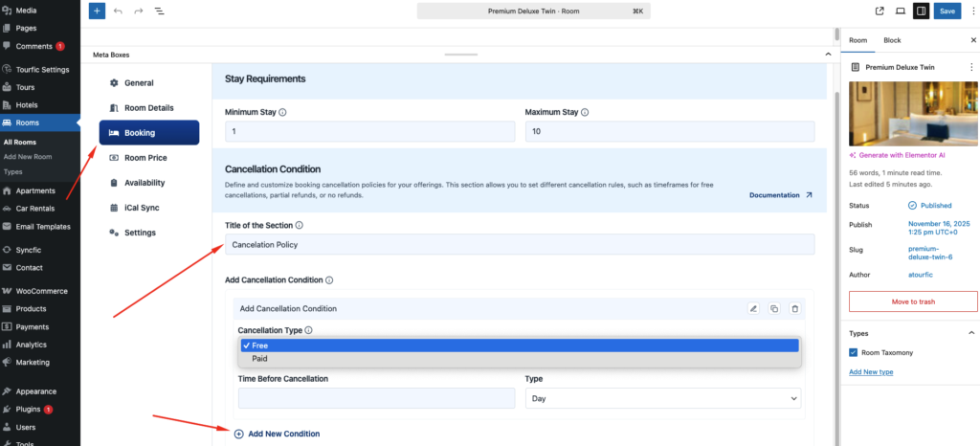980x446 pixels.
Task: Open the Room Price settings tab
Action: click(x=145, y=158)
